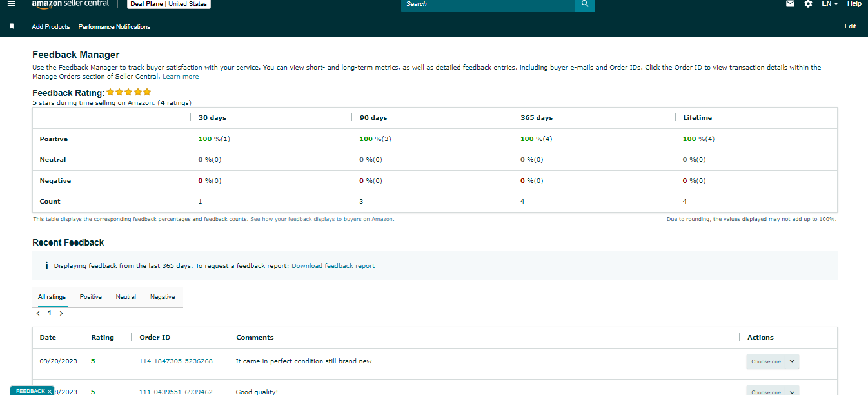This screenshot has width=868, height=395.
Task: Click the bookmark icon in navigation bar
Action: pyautogui.click(x=12, y=26)
